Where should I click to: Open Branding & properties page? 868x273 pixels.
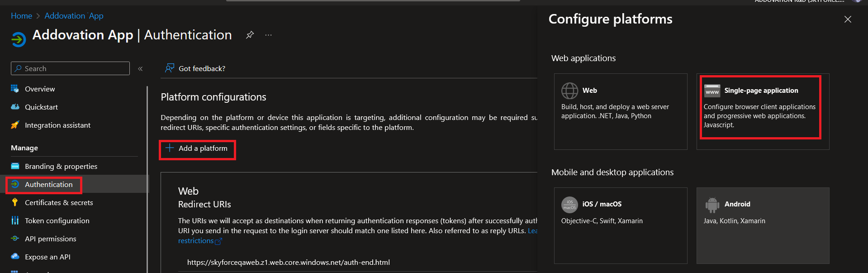(61, 167)
